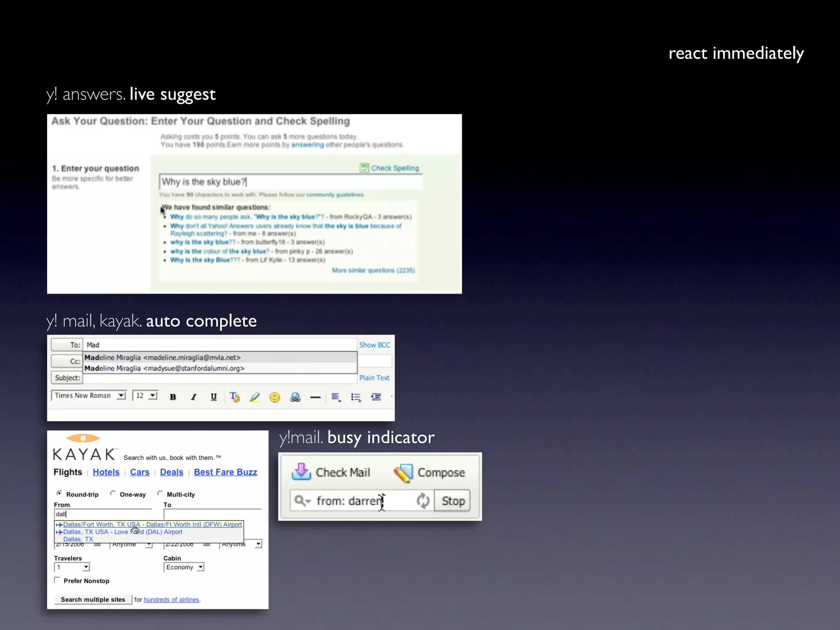Choose Dallas Love Field DAL Airport suggestion

(149, 532)
